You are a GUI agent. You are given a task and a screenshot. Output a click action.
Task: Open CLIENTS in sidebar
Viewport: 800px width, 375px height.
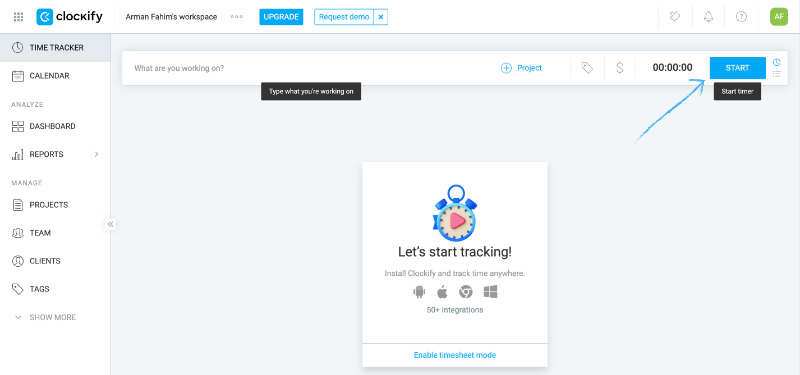pyautogui.click(x=55, y=261)
